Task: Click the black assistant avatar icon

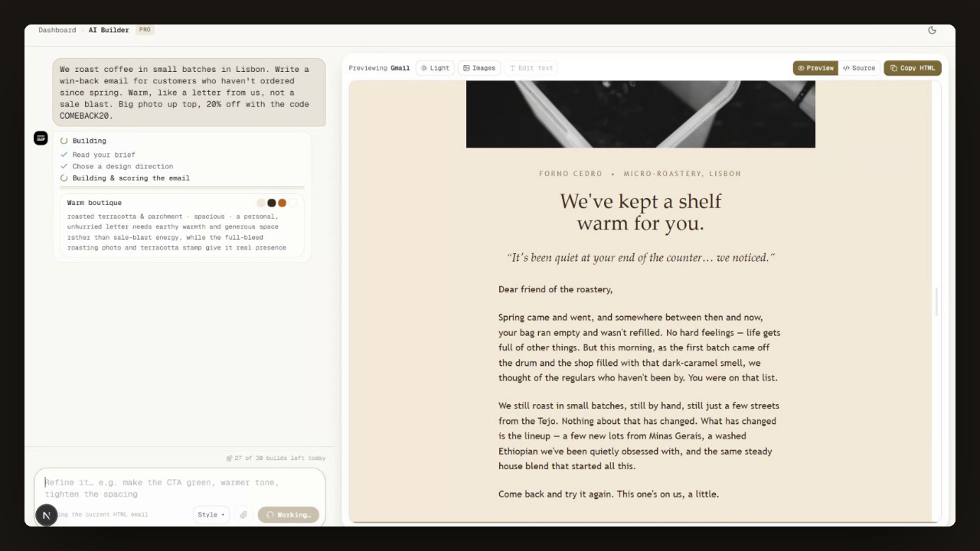Action: coord(41,138)
